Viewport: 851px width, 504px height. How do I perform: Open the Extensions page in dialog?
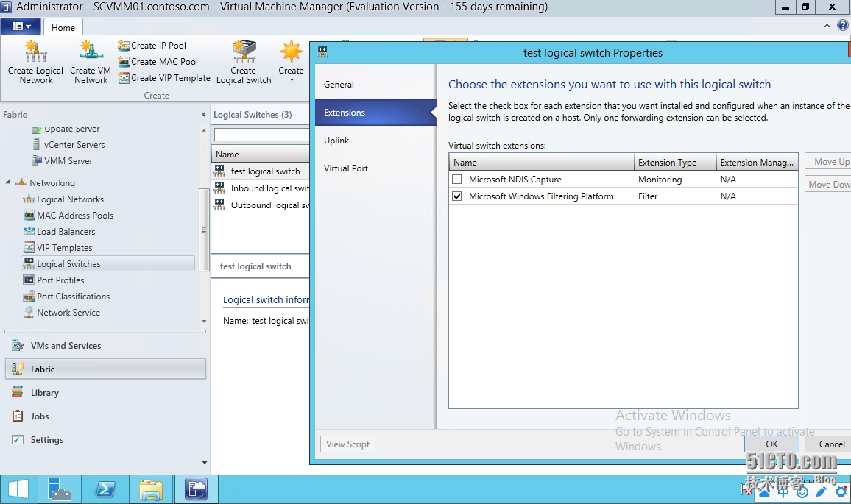[375, 113]
